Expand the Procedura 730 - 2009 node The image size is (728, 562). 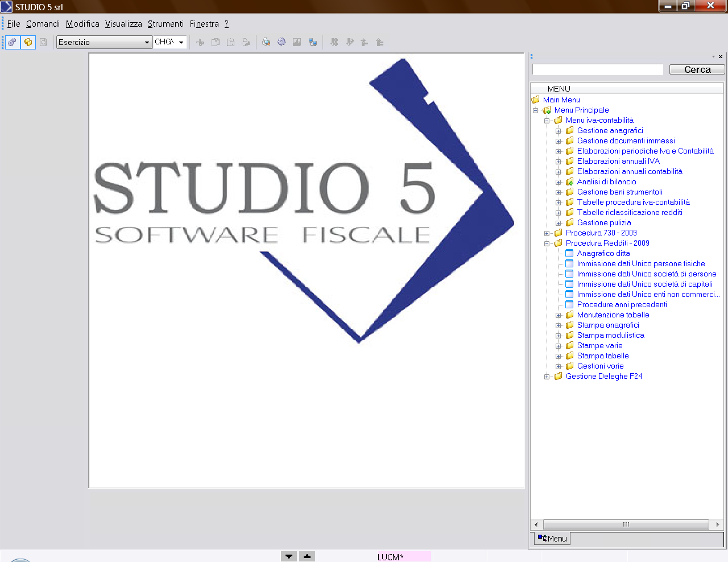click(x=547, y=233)
